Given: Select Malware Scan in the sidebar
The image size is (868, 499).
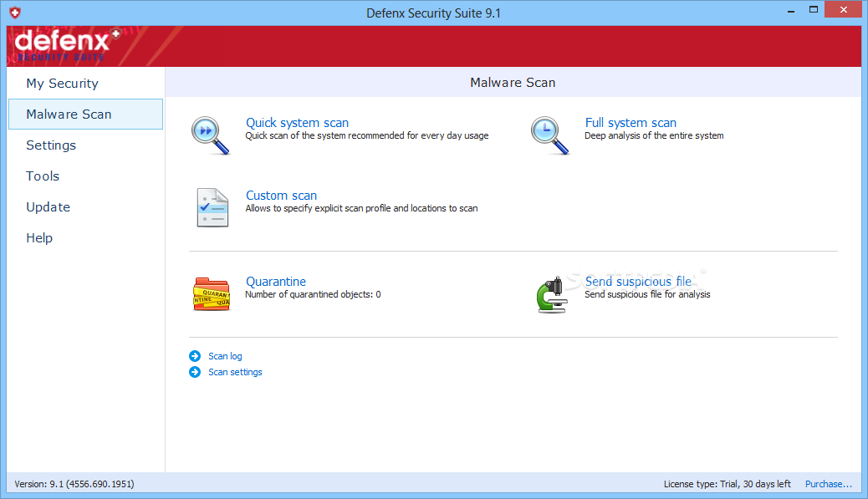Looking at the screenshot, I should (x=86, y=114).
